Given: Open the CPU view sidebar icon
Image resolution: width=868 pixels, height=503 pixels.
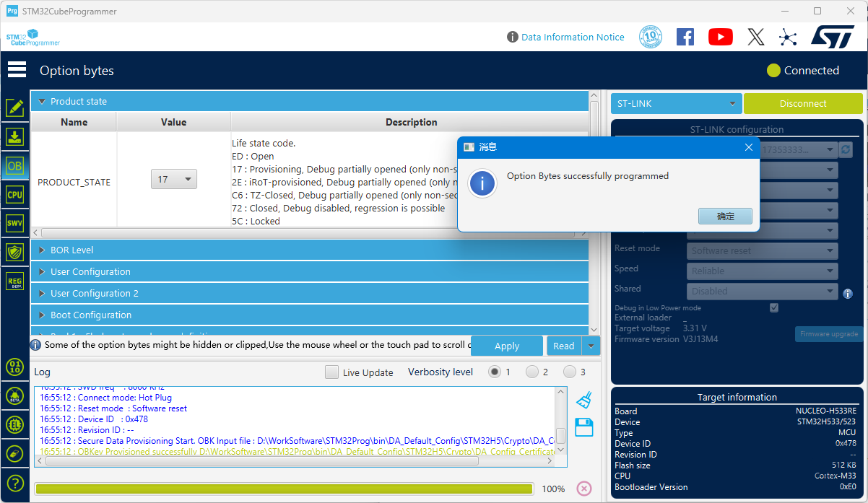Looking at the screenshot, I should pyautogui.click(x=14, y=194).
